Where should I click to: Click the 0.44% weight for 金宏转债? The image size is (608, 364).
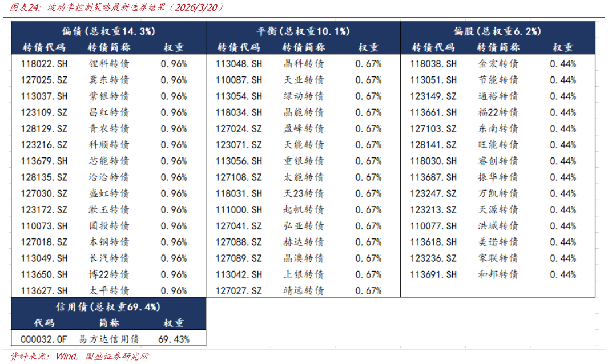click(x=563, y=64)
